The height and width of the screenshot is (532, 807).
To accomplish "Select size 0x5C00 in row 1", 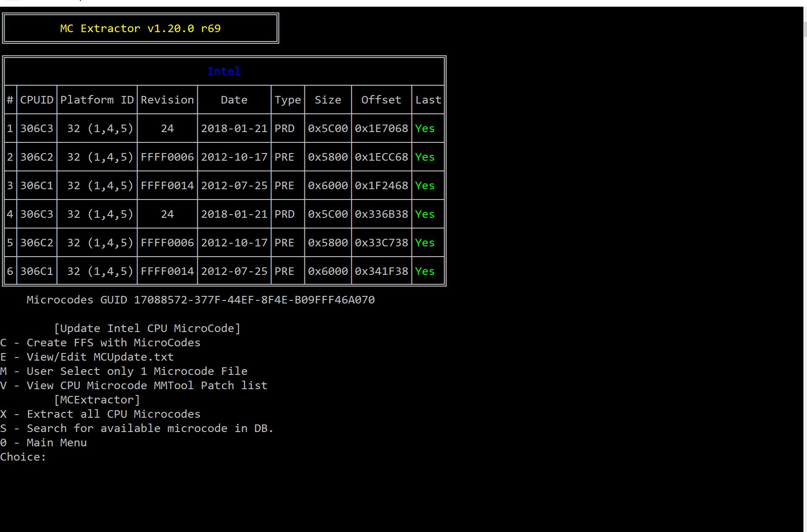I will [x=328, y=129].
